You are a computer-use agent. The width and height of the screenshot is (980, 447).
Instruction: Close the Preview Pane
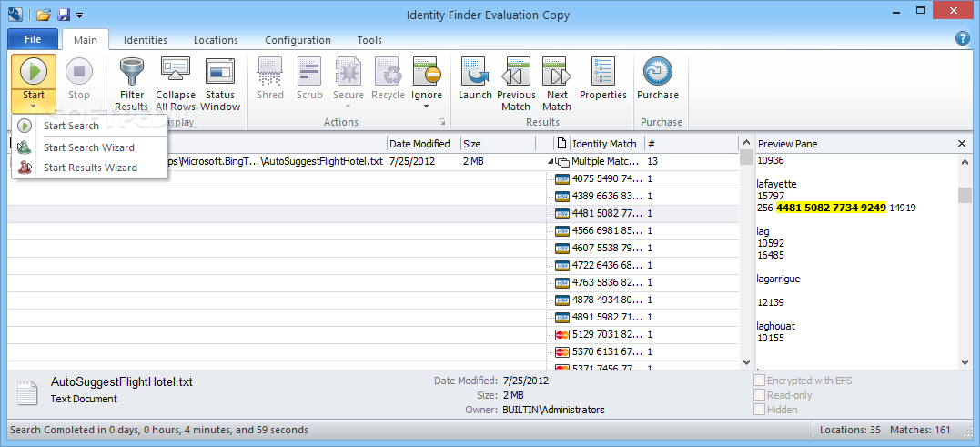962,144
